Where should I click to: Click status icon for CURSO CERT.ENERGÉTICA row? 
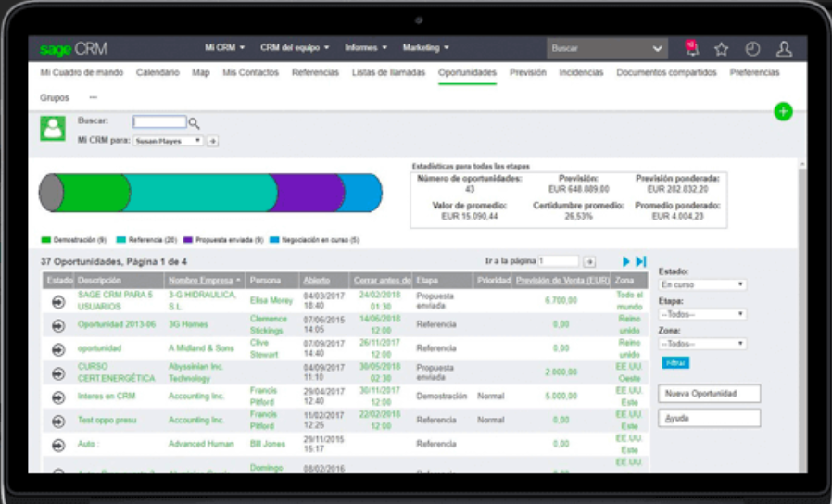pyautogui.click(x=58, y=373)
